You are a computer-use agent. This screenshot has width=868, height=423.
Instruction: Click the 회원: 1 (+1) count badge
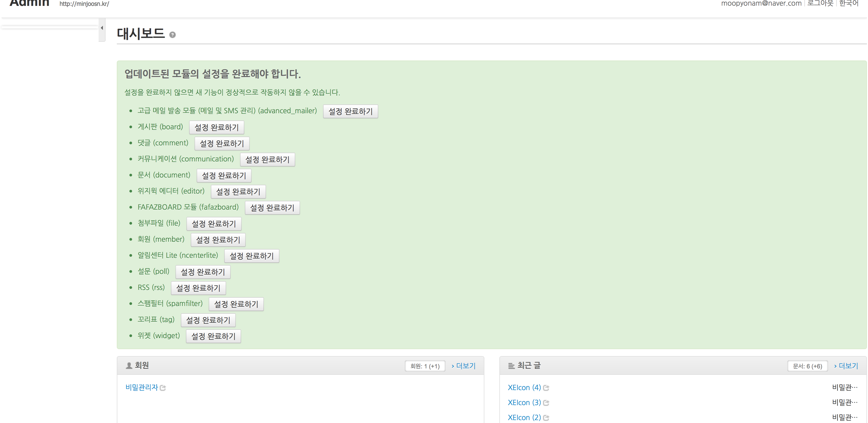pyautogui.click(x=425, y=365)
